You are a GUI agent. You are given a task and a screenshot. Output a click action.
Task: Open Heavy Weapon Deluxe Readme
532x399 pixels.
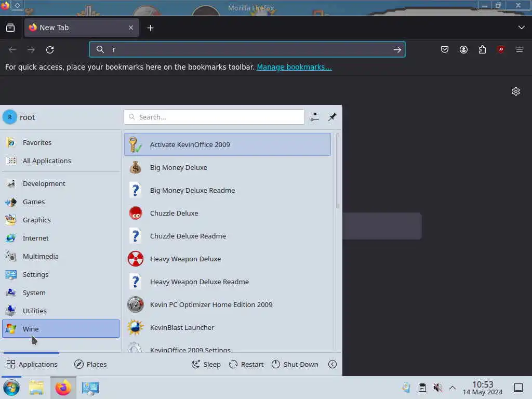[x=228, y=282]
